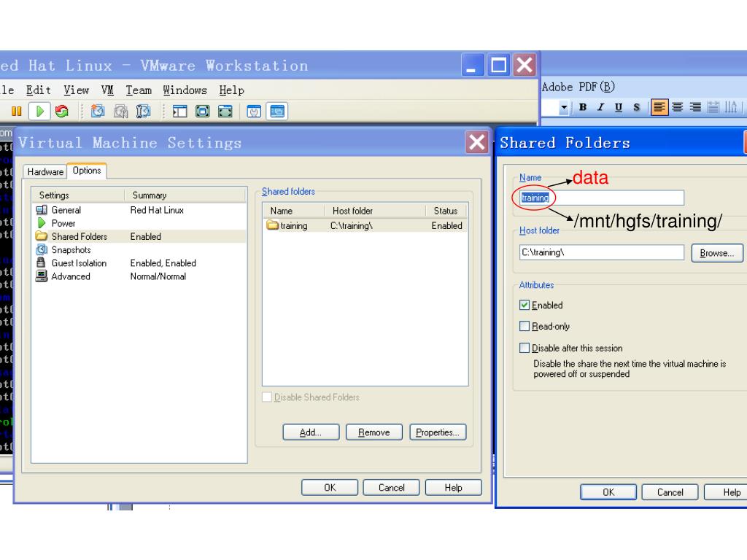The width and height of the screenshot is (747, 560).
Task: Click the training folder icon in Shared folders
Action: [x=273, y=225]
